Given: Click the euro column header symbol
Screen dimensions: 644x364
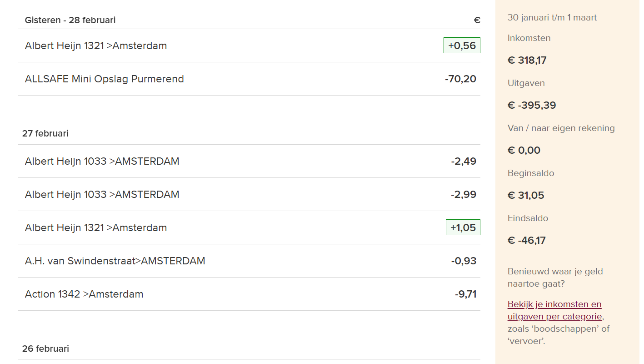Looking at the screenshot, I should (x=477, y=20).
